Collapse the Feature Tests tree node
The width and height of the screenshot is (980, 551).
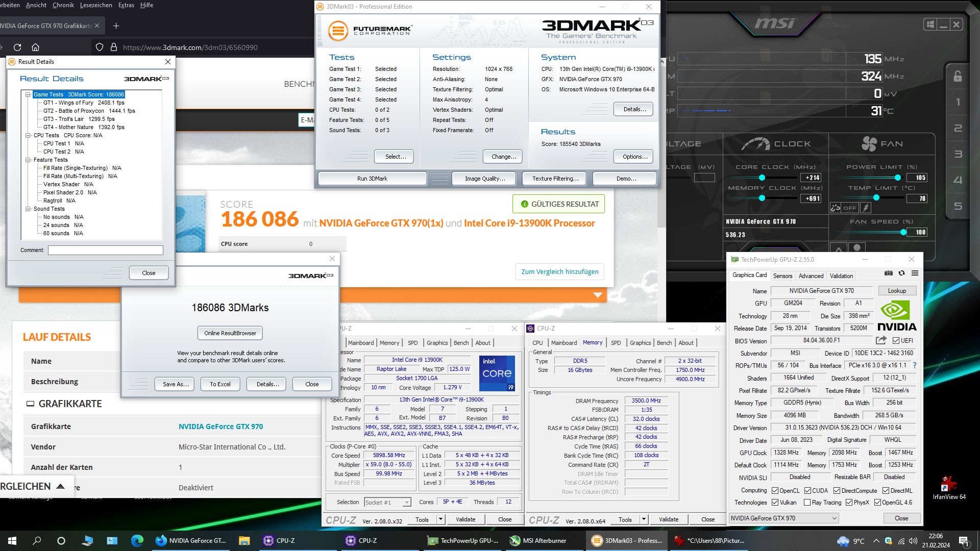(28, 160)
